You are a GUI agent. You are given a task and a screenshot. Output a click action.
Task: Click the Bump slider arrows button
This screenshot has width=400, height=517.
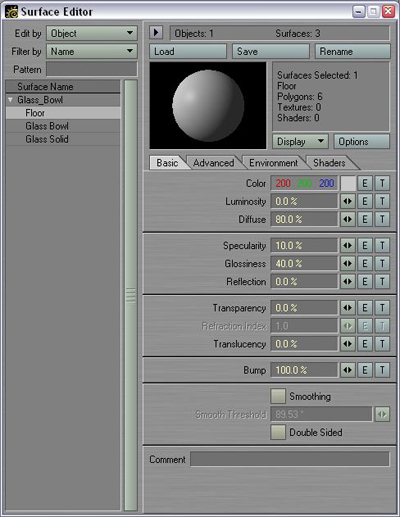(347, 370)
